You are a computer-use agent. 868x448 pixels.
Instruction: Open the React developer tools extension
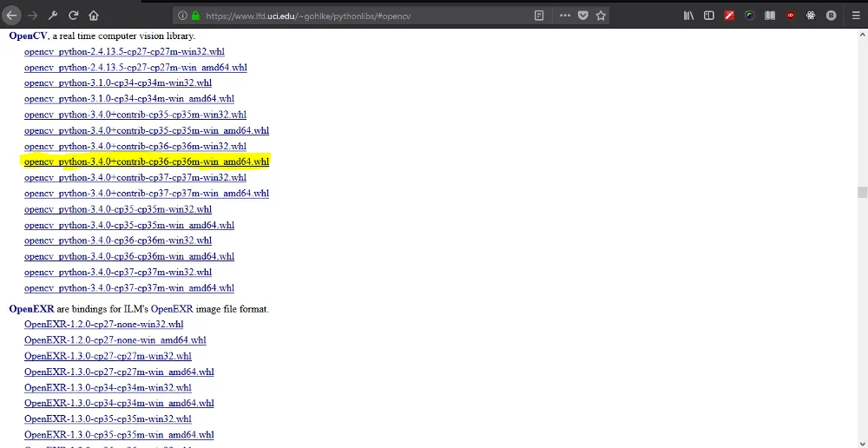point(811,16)
